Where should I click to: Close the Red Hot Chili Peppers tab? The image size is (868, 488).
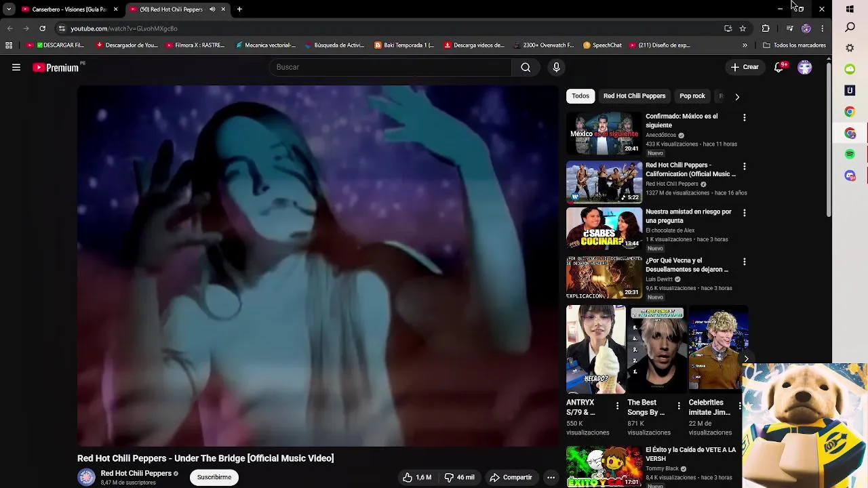pyautogui.click(x=223, y=9)
